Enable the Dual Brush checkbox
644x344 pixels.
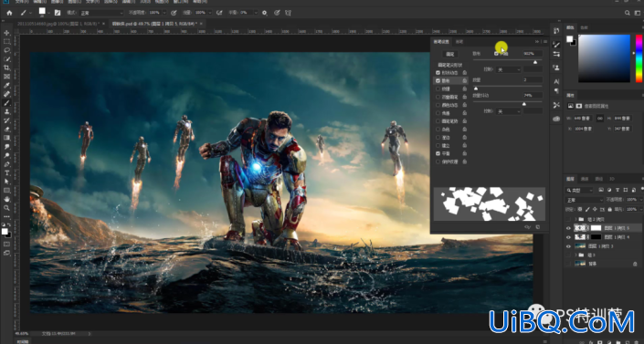coord(438,97)
